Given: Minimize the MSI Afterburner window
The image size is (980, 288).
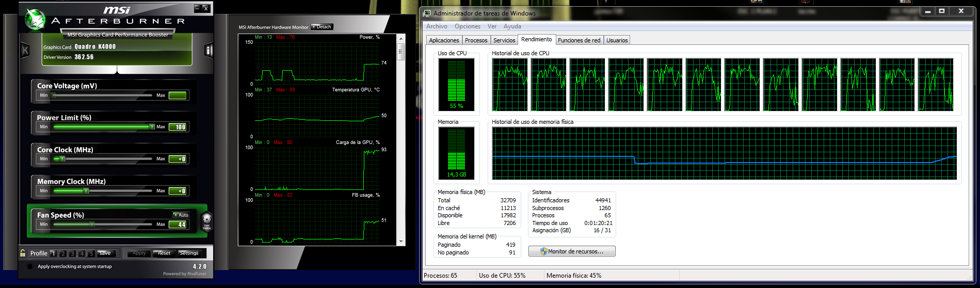Looking at the screenshot, I should 197,8.
